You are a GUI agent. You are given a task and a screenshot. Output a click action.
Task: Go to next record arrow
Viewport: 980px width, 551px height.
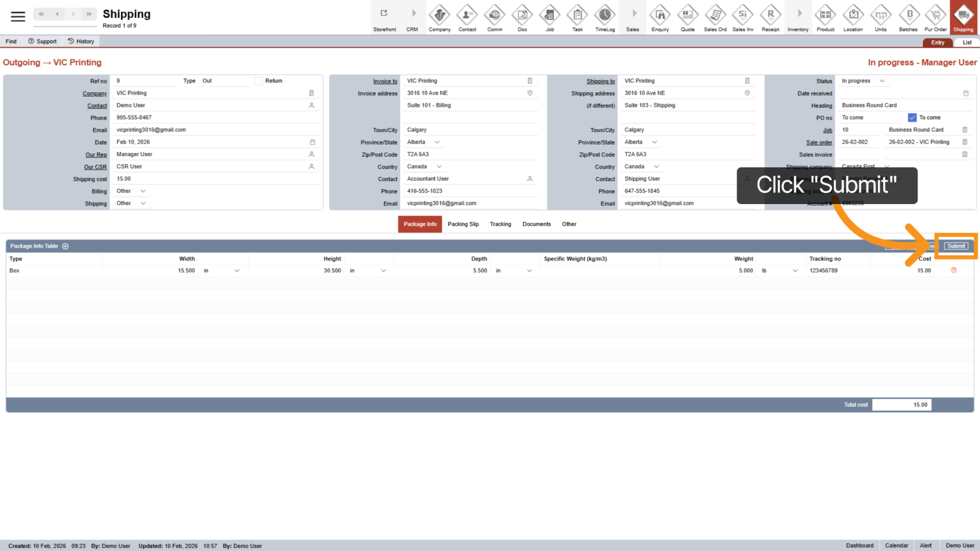point(73,14)
